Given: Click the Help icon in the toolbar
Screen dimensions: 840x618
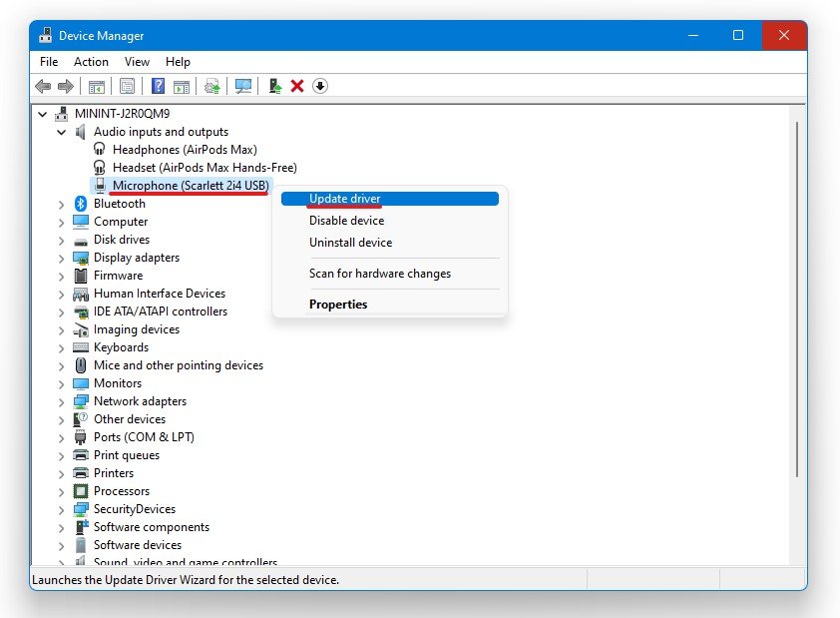Looking at the screenshot, I should tap(158, 86).
